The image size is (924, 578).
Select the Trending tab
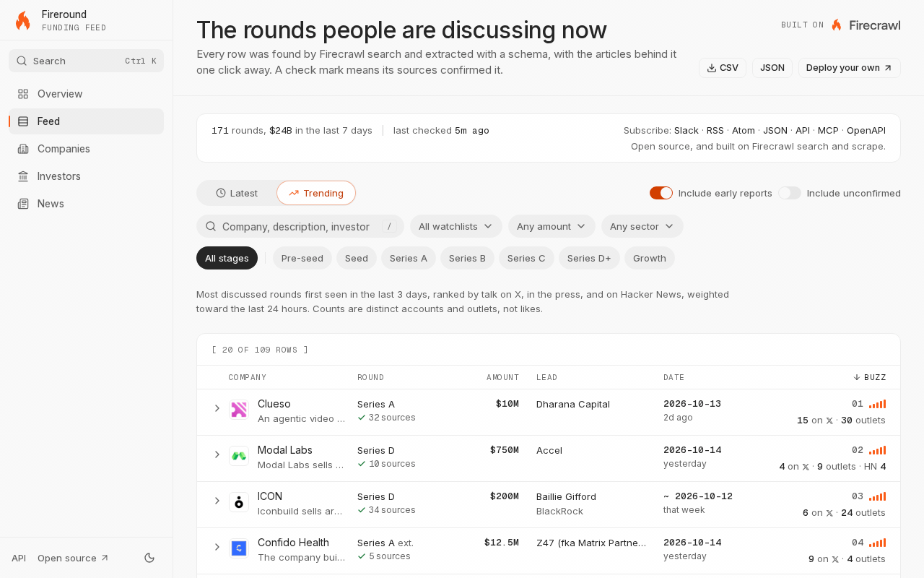click(x=316, y=193)
